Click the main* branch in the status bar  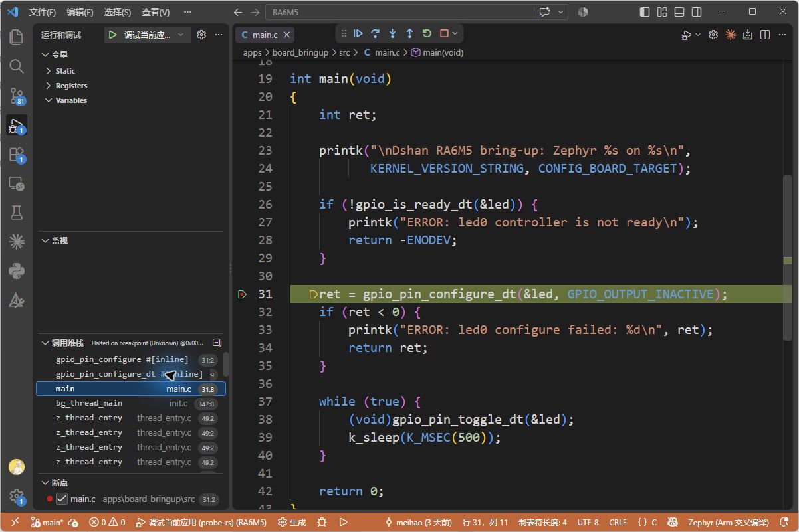tap(47, 522)
